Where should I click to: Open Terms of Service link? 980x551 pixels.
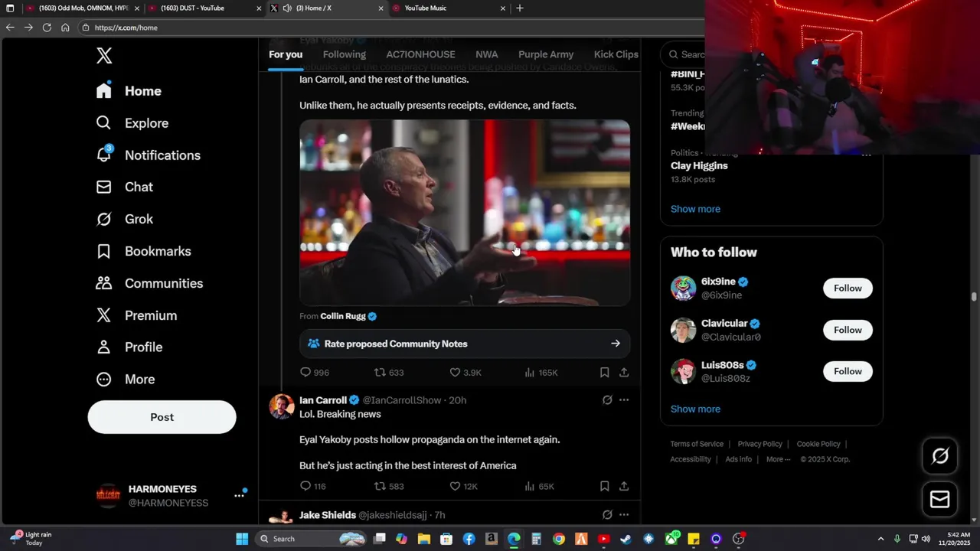tap(697, 444)
